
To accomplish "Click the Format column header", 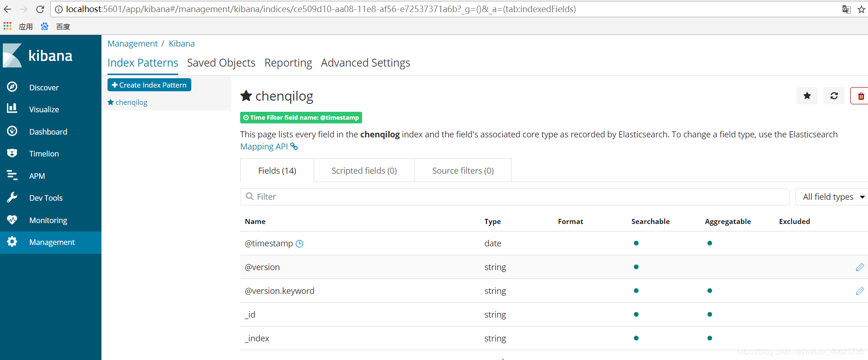I will tap(570, 222).
